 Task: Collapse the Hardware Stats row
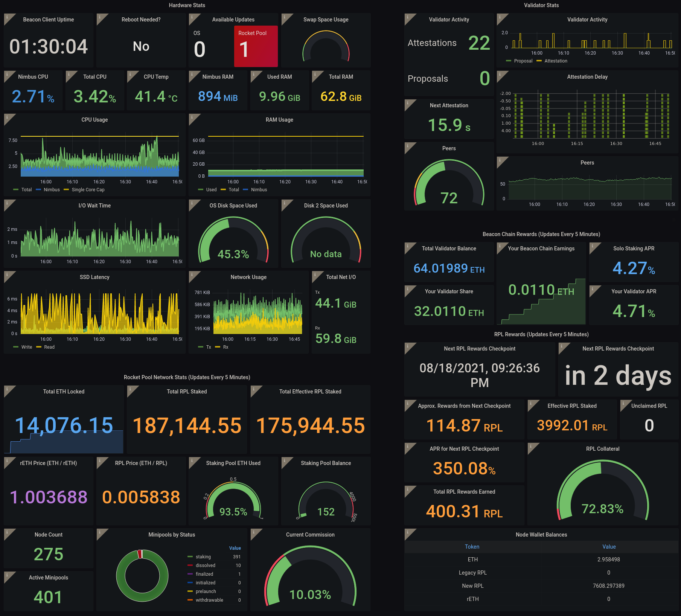(x=187, y=5)
